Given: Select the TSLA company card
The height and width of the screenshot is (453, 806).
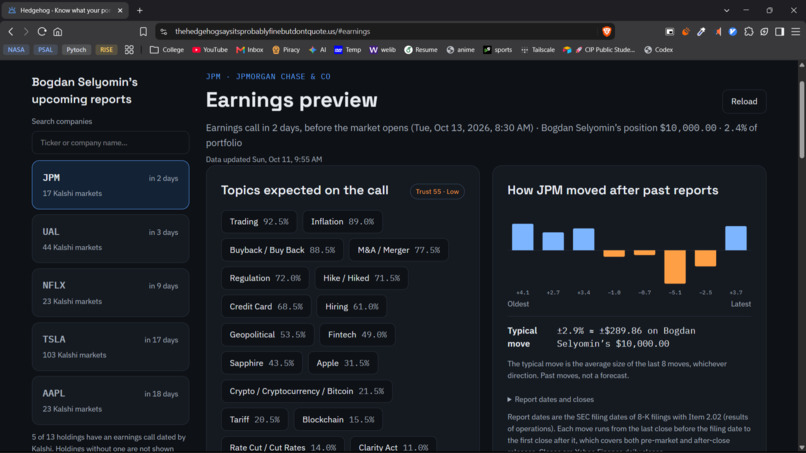Looking at the screenshot, I should pos(111,347).
